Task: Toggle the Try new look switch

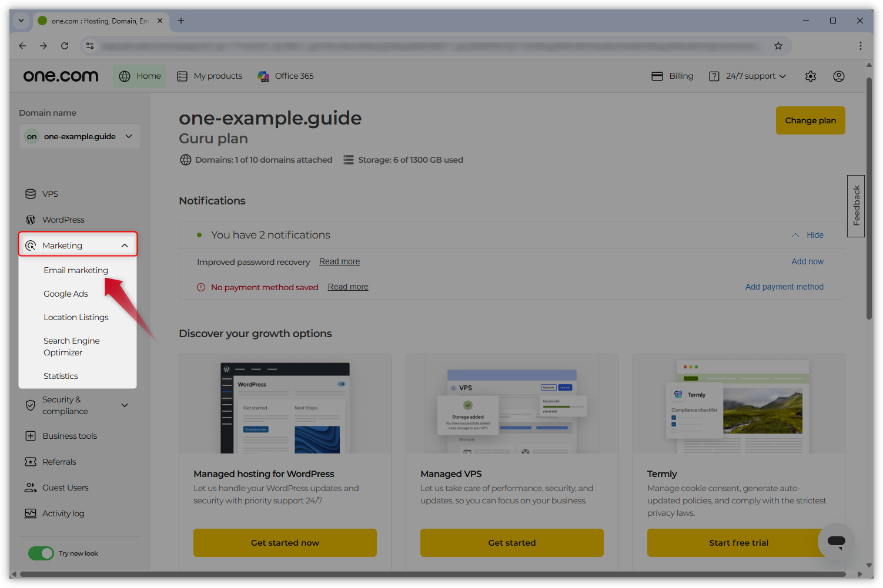Action: (41, 553)
